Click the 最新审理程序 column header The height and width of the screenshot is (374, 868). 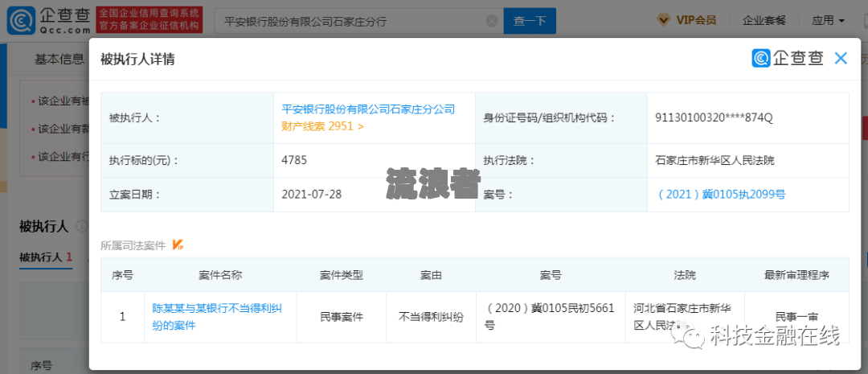tap(796, 275)
